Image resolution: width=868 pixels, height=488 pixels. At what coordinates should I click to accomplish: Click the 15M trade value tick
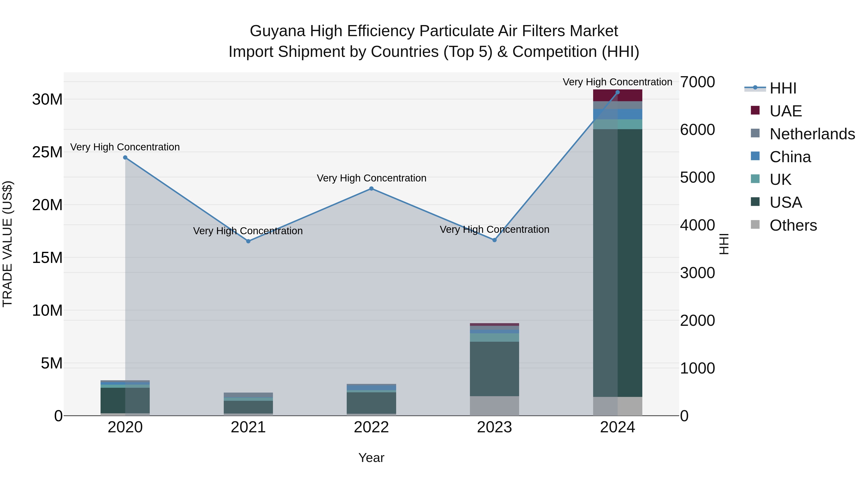tap(47, 258)
